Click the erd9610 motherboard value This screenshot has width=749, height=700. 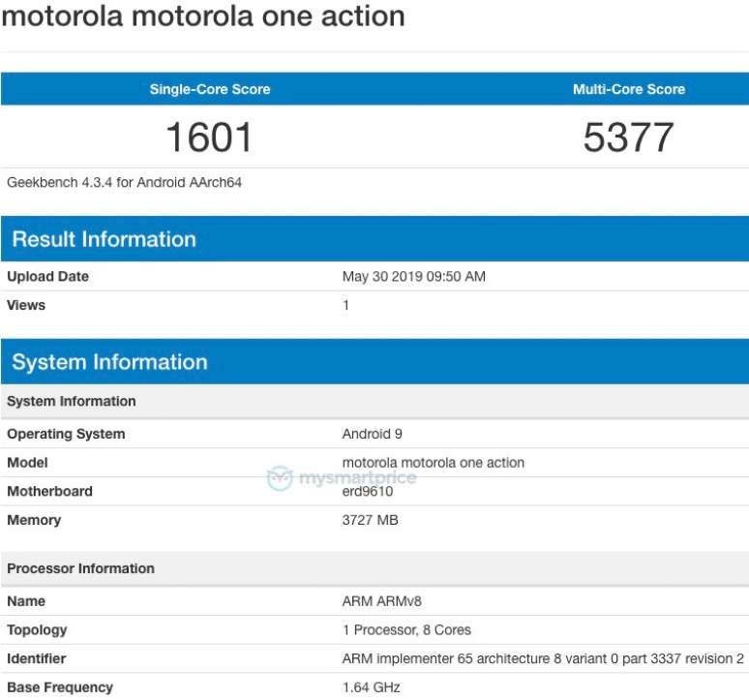(368, 492)
